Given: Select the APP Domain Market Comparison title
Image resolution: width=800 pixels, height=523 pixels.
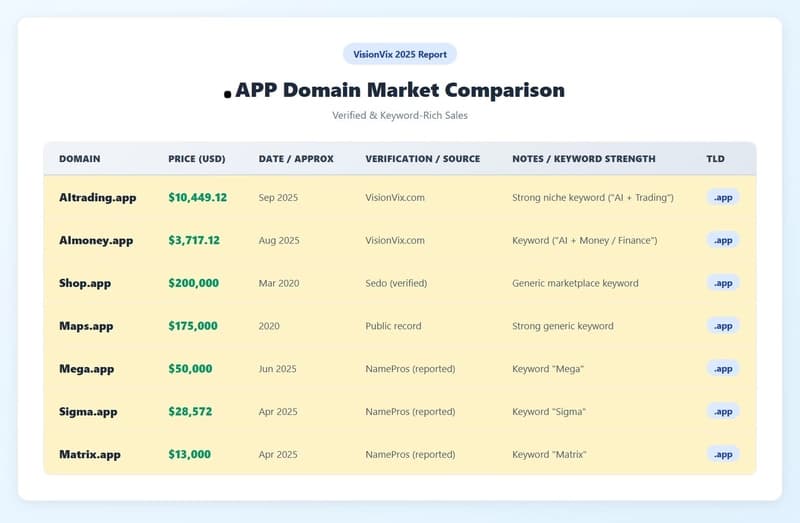Looking at the screenshot, I should coord(394,90).
